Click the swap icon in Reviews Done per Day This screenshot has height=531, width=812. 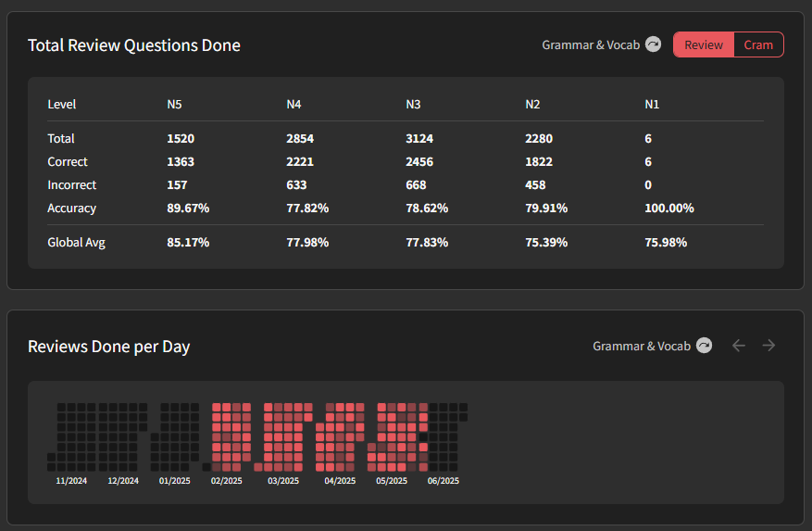[704, 346]
